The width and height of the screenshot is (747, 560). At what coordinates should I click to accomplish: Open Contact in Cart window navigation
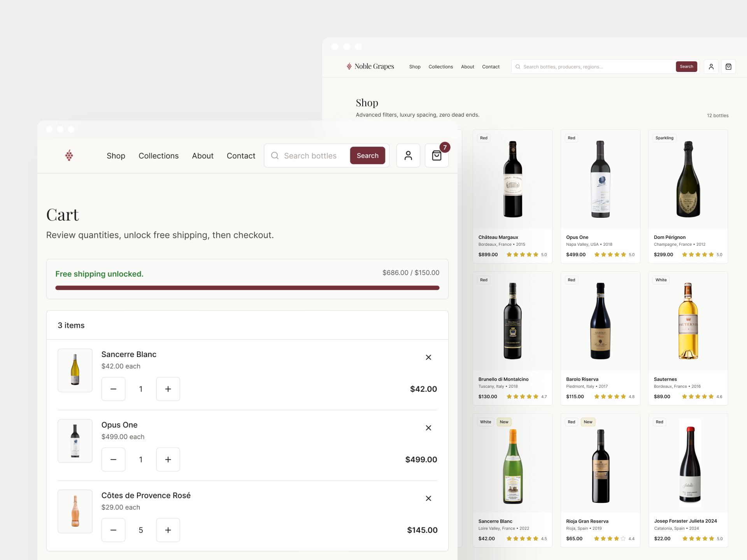click(241, 156)
